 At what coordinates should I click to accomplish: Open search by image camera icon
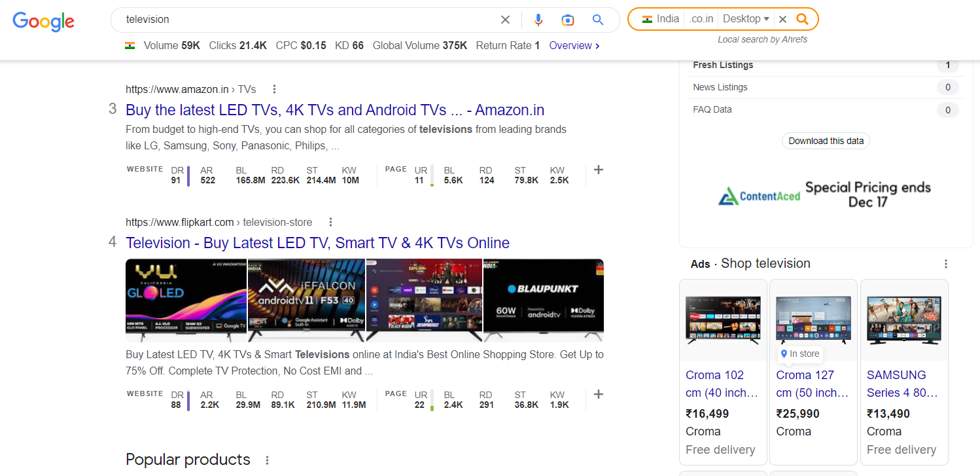(568, 20)
